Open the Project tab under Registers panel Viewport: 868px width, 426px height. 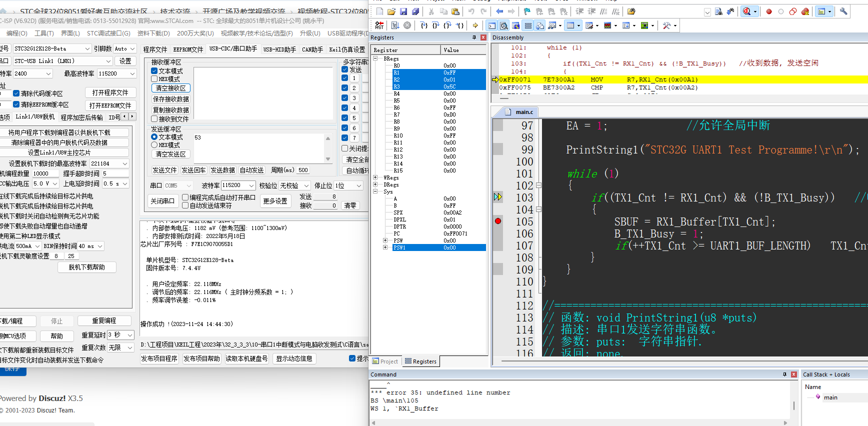tap(385, 361)
